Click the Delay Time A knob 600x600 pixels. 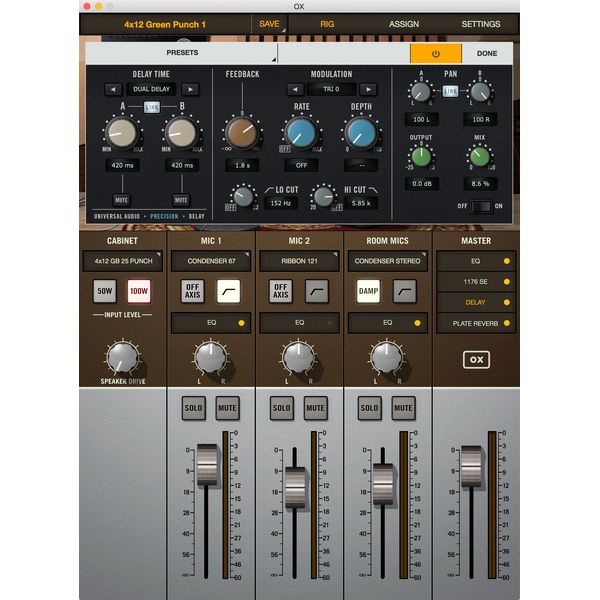122,133
